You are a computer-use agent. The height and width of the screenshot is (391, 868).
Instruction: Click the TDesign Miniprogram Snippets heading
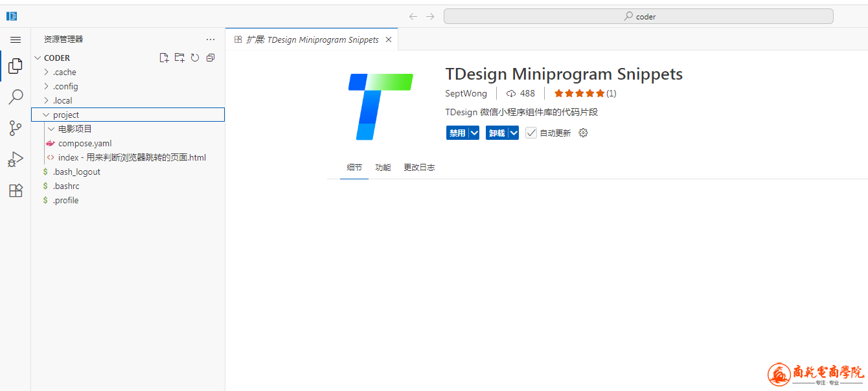coord(564,74)
